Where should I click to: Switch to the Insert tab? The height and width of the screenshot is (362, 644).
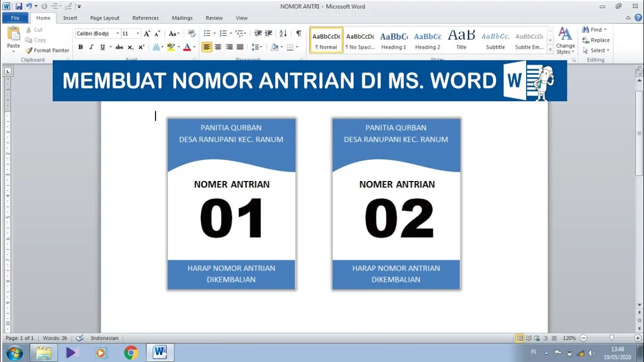point(70,18)
